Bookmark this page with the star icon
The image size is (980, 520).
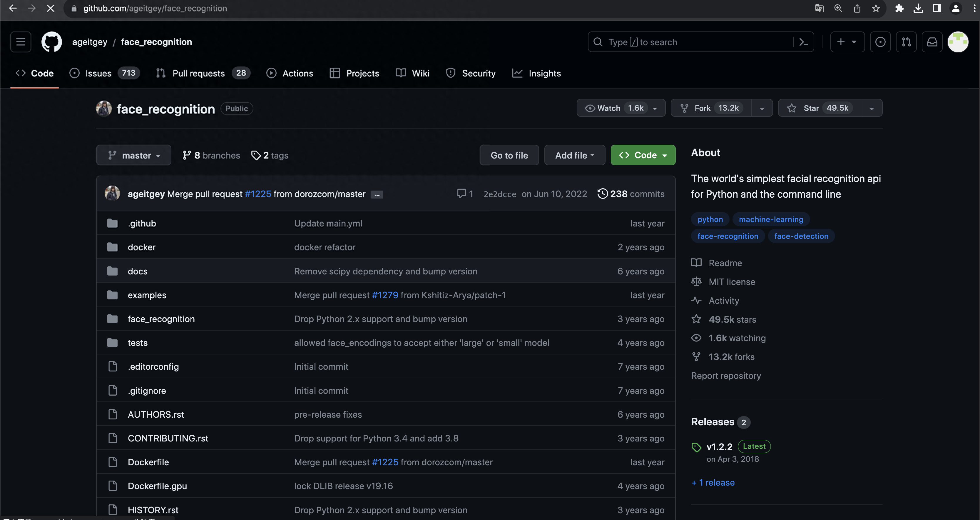tap(876, 8)
